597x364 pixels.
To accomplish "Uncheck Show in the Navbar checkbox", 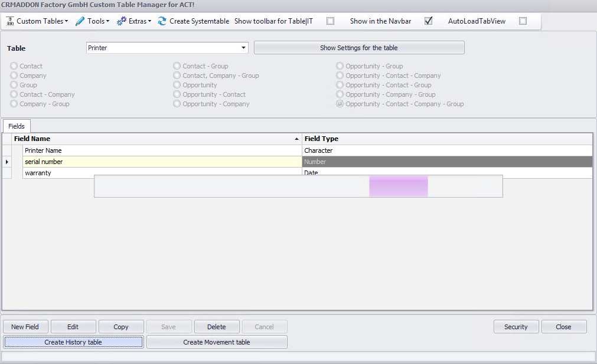I will 428,21.
